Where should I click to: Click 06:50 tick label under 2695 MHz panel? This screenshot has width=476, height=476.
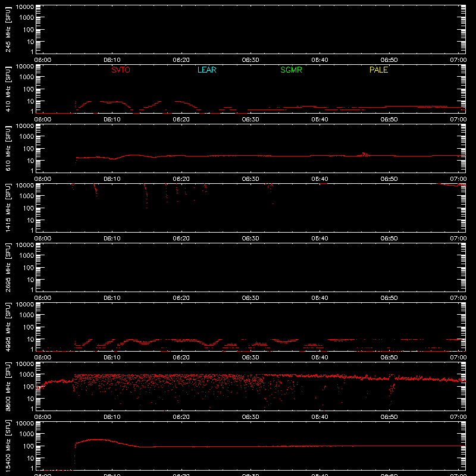pyautogui.click(x=389, y=298)
